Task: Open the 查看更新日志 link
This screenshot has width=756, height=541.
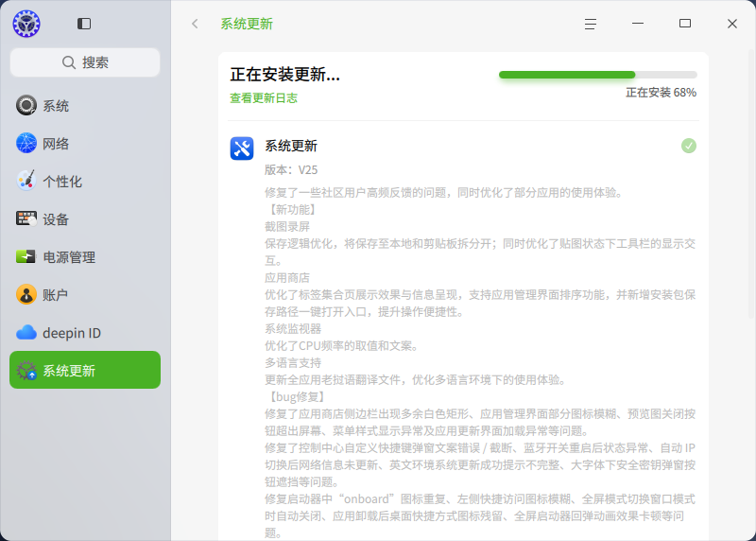Action: [x=264, y=98]
